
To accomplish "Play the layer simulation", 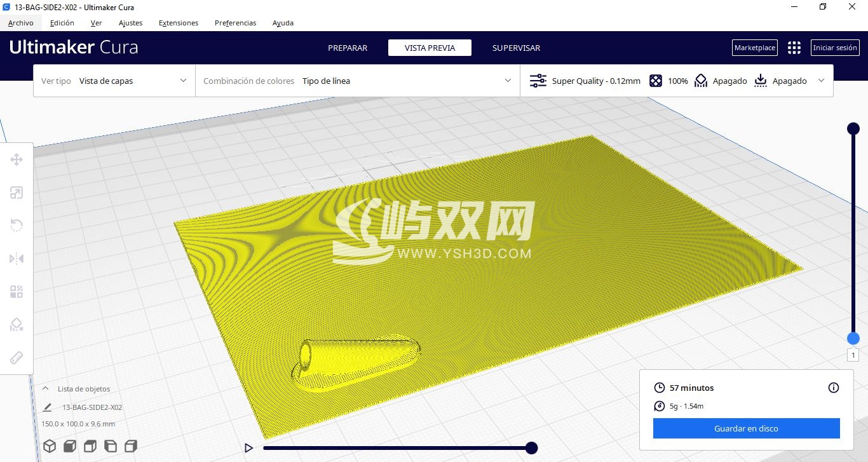I will point(248,448).
